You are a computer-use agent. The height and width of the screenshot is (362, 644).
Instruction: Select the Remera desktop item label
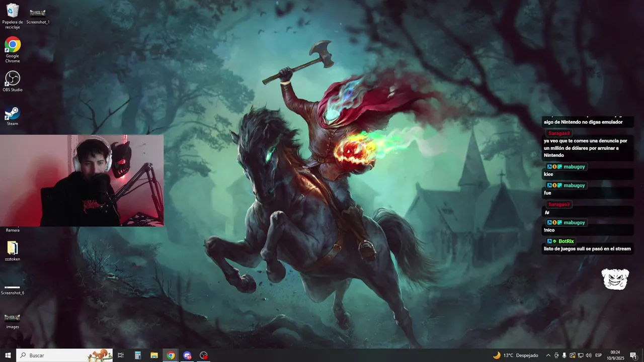click(x=13, y=230)
